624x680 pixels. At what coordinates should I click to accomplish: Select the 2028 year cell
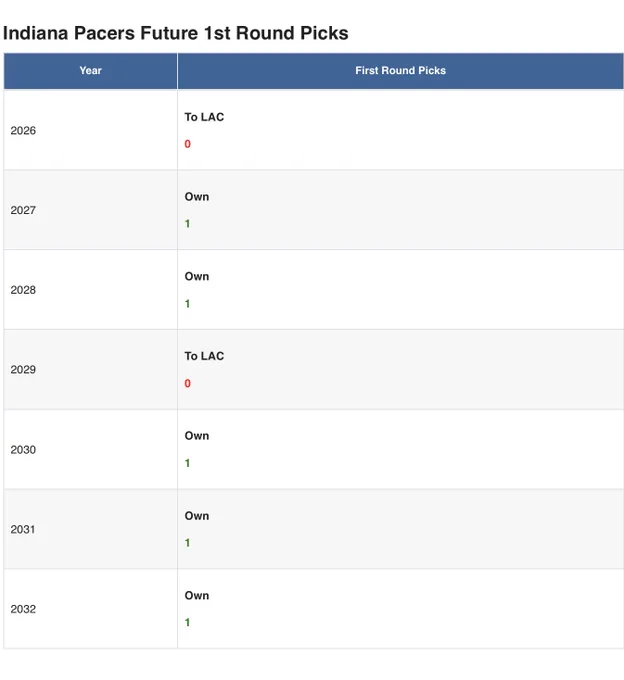[90, 290]
